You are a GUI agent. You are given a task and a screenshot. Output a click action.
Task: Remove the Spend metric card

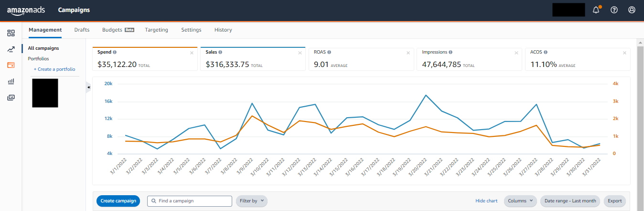click(x=192, y=53)
